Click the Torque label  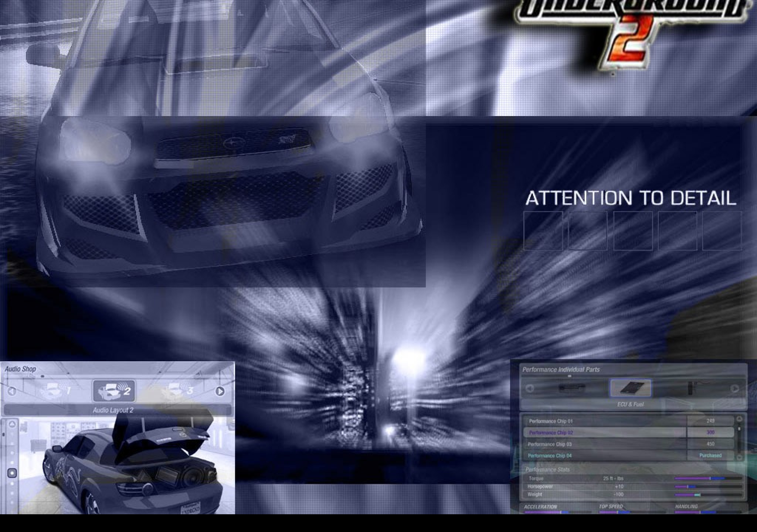pyautogui.click(x=536, y=478)
